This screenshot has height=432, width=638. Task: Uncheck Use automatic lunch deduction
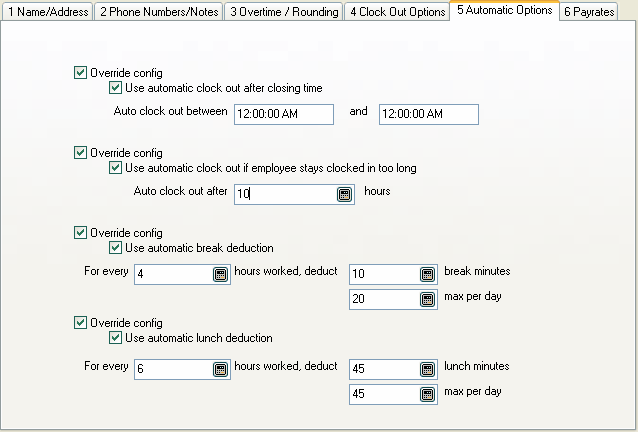tap(115, 338)
